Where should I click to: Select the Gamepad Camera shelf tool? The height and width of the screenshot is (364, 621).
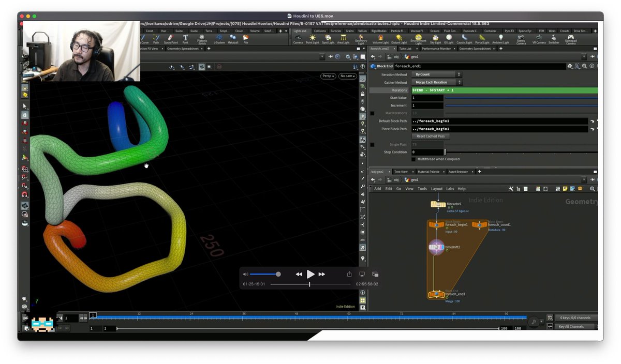pos(571,39)
